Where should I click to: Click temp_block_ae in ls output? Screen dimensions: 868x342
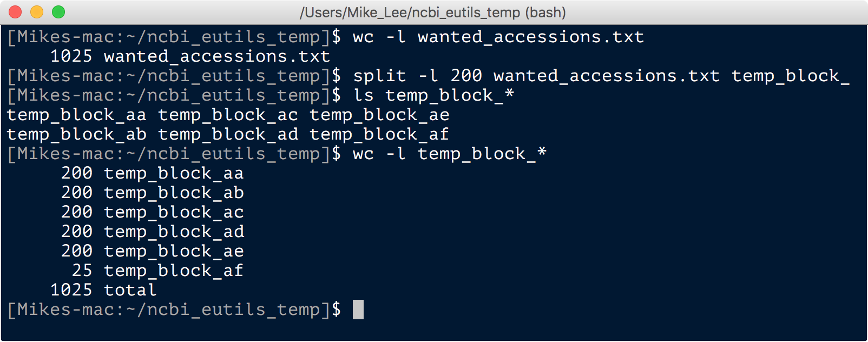pyautogui.click(x=379, y=115)
